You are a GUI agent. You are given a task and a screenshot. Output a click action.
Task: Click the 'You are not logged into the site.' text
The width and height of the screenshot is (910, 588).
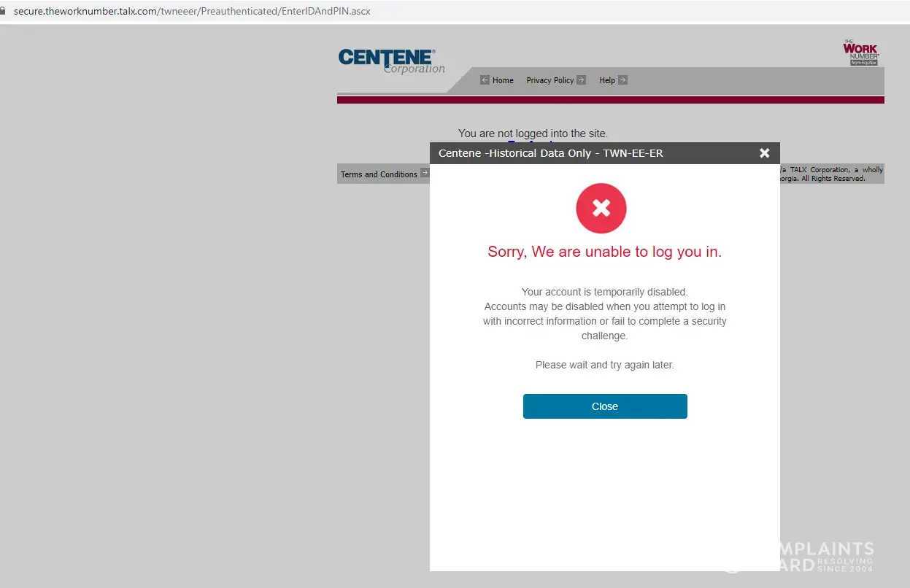(x=533, y=134)
